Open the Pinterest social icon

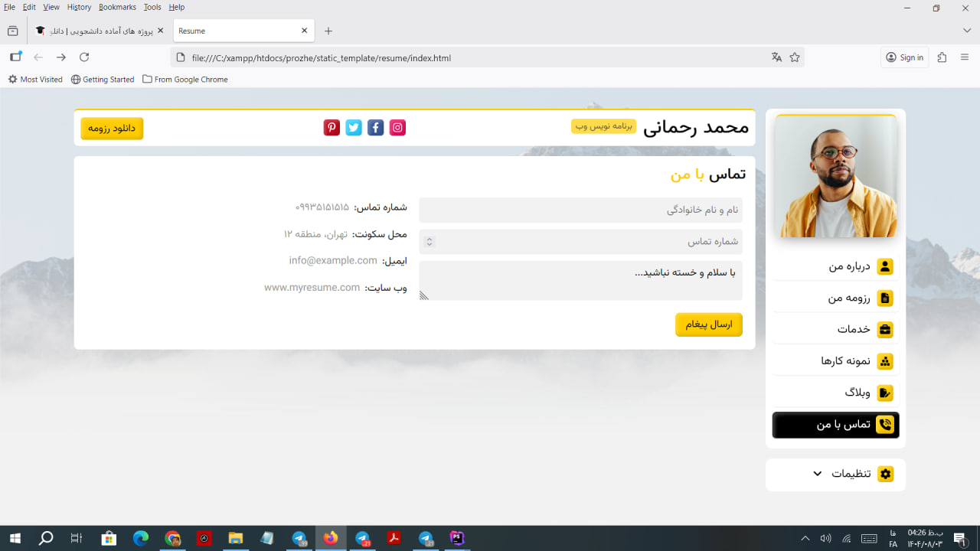pos(331,127)
